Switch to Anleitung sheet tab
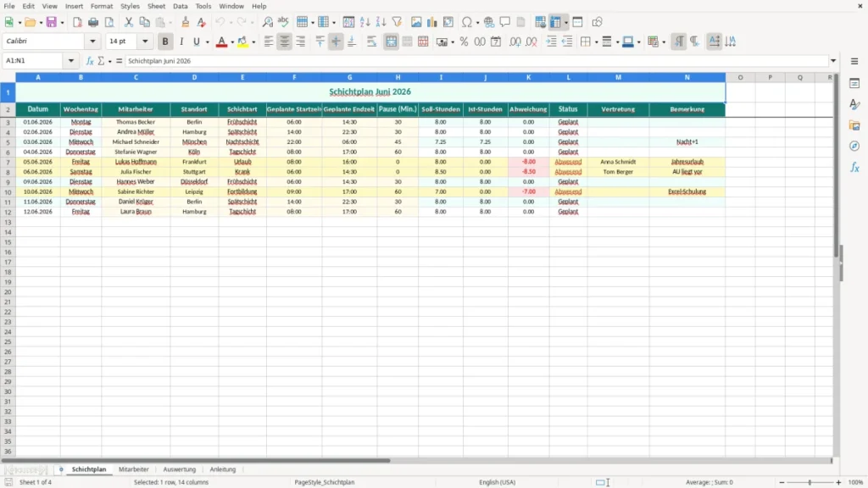868x488 pixels. pyautogui.click(x=223, y=469)
